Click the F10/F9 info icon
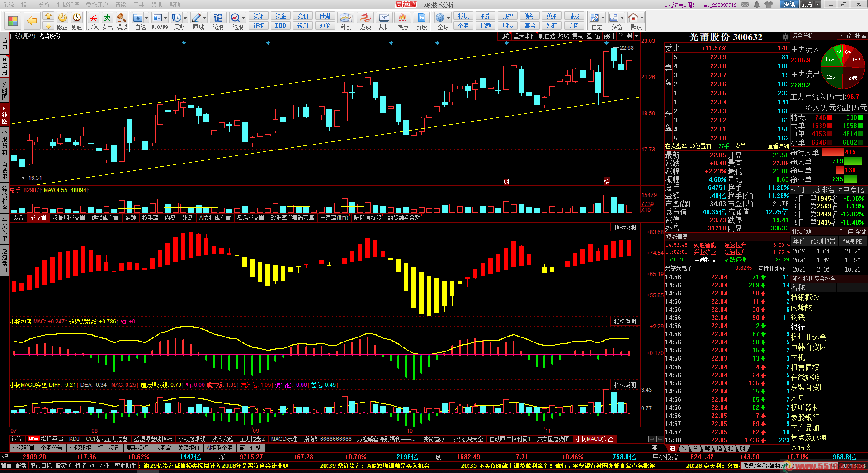Screen dimensions: 868x473 [157, 18]
